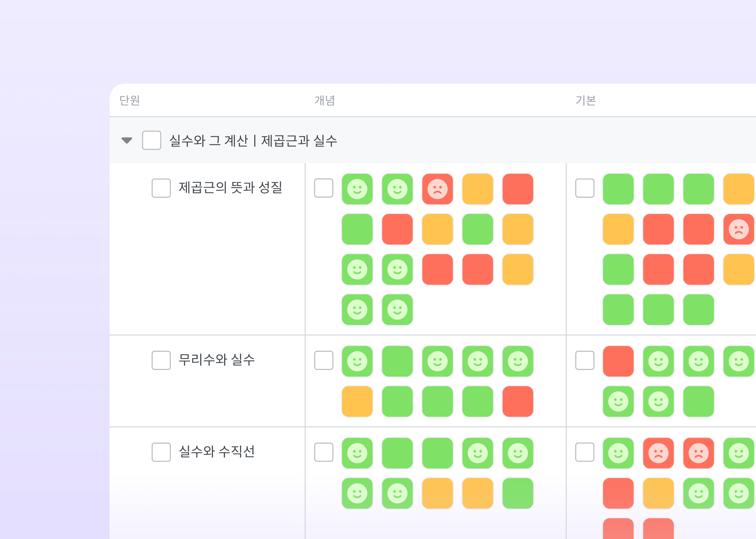Click the 단원 column header

tap(130, 100)
